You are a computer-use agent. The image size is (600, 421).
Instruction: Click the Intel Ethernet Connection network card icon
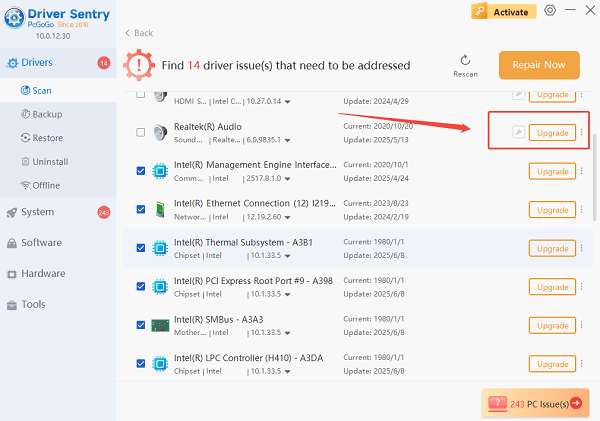coord(159,210)
